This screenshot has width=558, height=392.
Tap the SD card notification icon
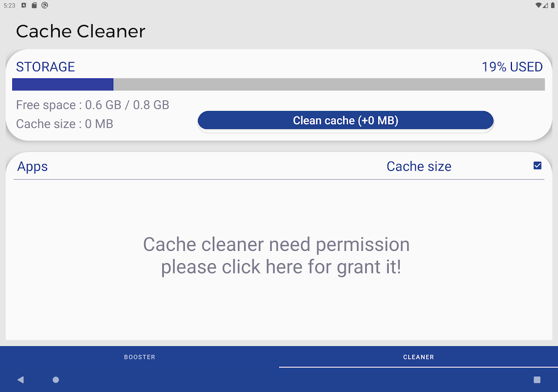[x=34, y=5]
